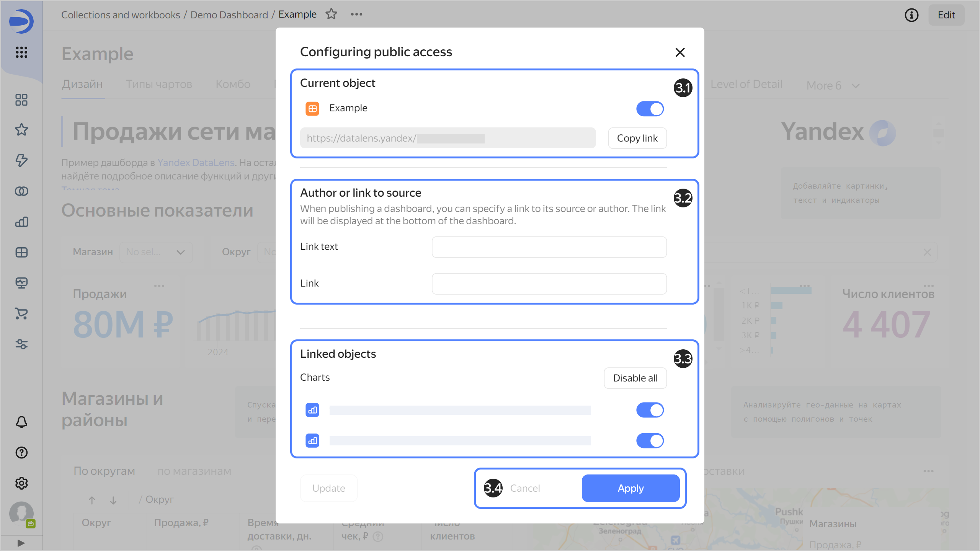Image resolution: width=980 pixels, height=551 pixels.
Task: Switch to Level of Detail tab
Action: pyautogui.click(x=746, y=84)
